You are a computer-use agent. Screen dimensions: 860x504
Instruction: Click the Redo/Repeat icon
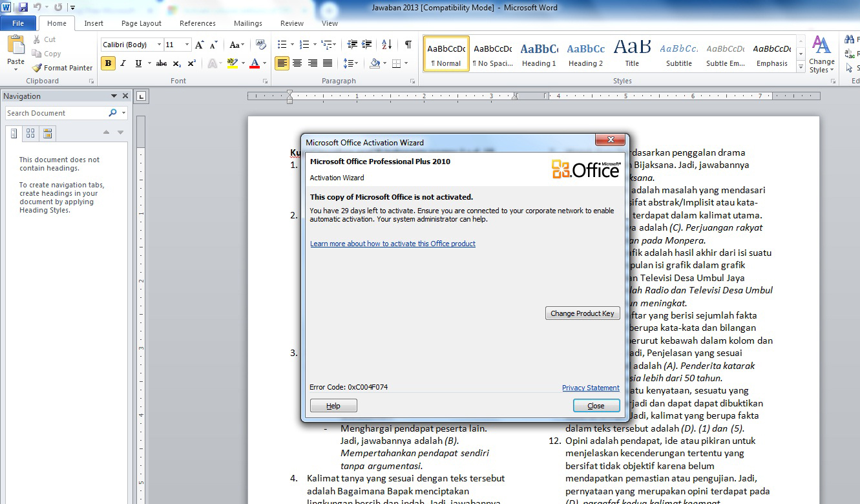tap(58, 7)
